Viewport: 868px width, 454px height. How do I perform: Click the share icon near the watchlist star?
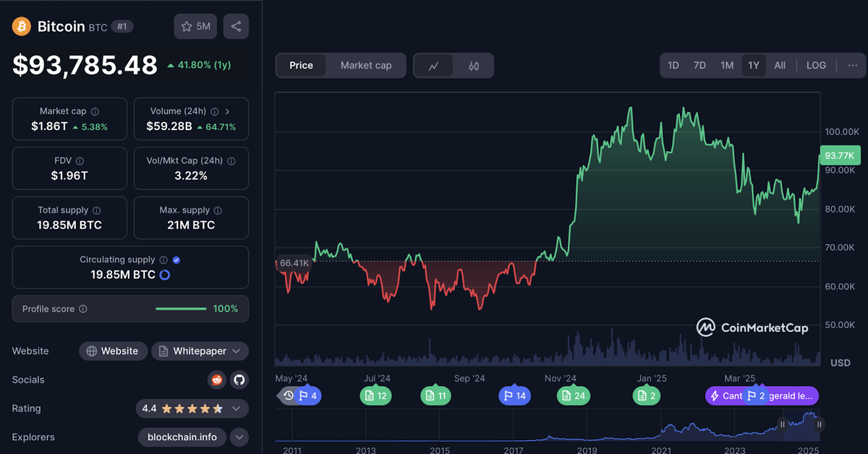pyautogui.click(x=236, y=26)
